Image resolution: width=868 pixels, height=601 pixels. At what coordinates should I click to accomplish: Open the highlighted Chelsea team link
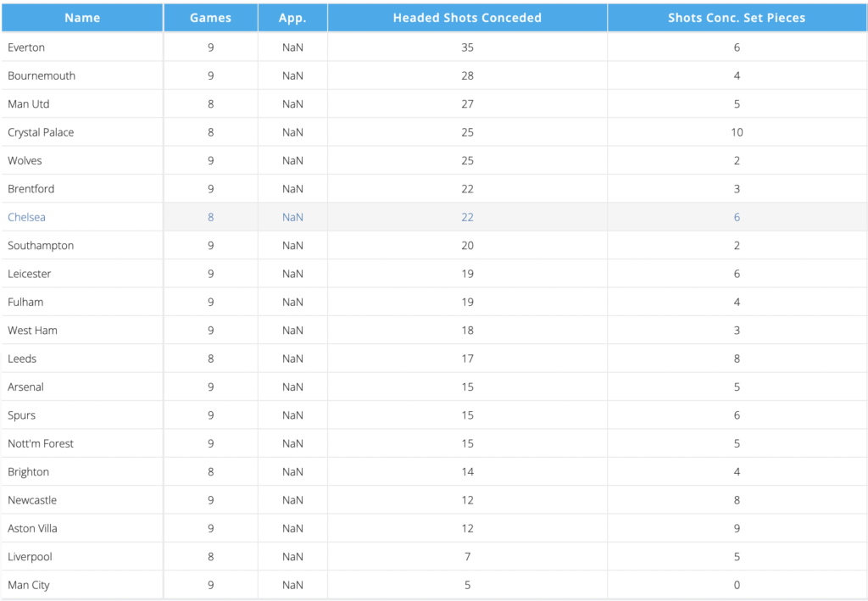27,217
